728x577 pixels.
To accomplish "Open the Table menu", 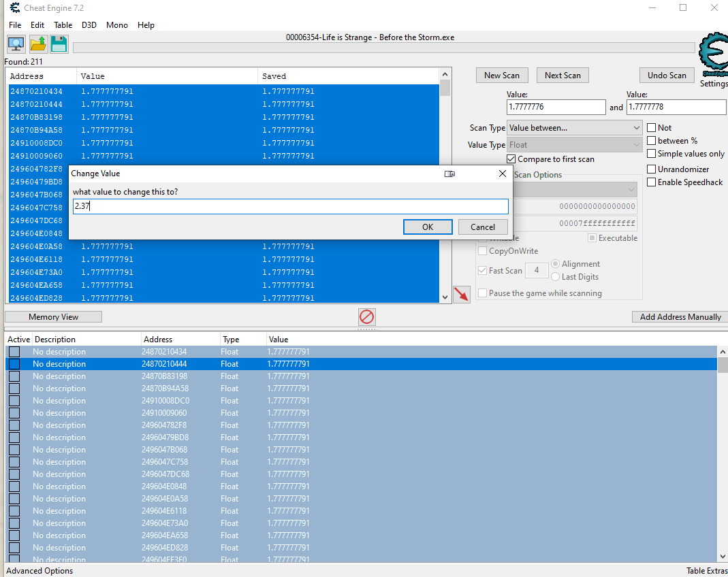I will click(x=63, y=25).
